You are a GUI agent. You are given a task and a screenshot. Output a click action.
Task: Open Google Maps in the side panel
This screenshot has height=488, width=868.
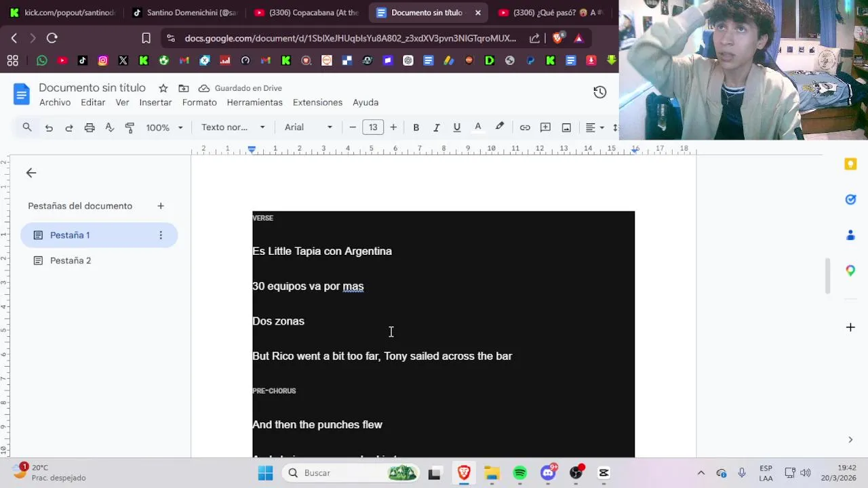(850, 270)
